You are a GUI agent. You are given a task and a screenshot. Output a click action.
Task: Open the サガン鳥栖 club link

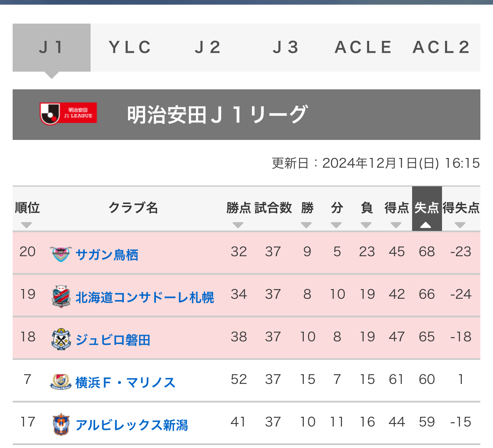(107, 255)
